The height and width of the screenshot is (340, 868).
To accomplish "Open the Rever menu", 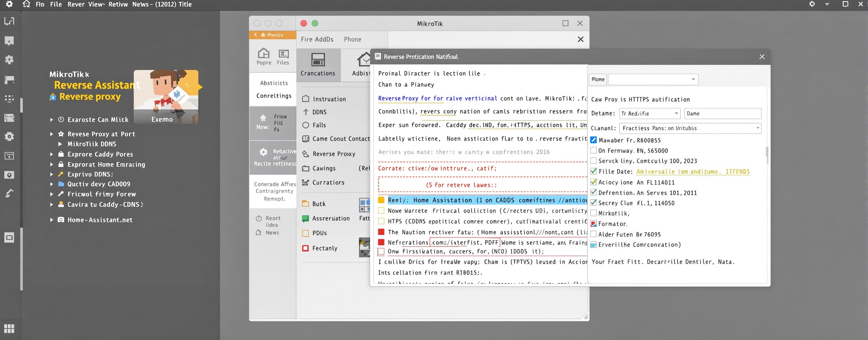I will click(x=76, y=4).
